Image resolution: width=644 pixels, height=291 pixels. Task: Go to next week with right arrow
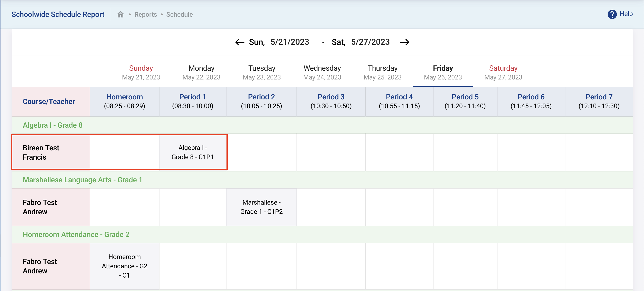pos(404,42)
